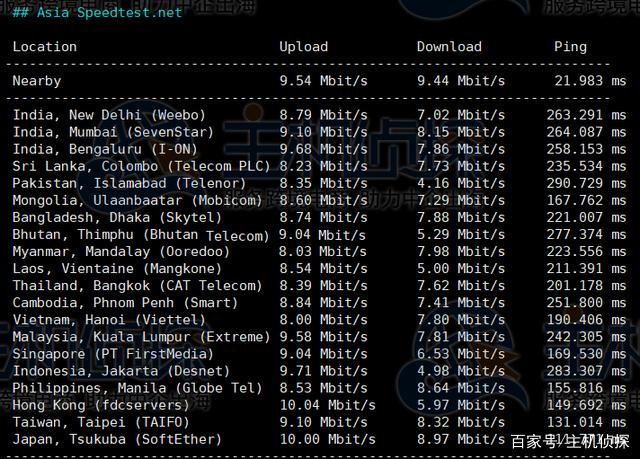
Task: Select Nearby download value 9.44 Mbit/s
Action: pos(461,81)
